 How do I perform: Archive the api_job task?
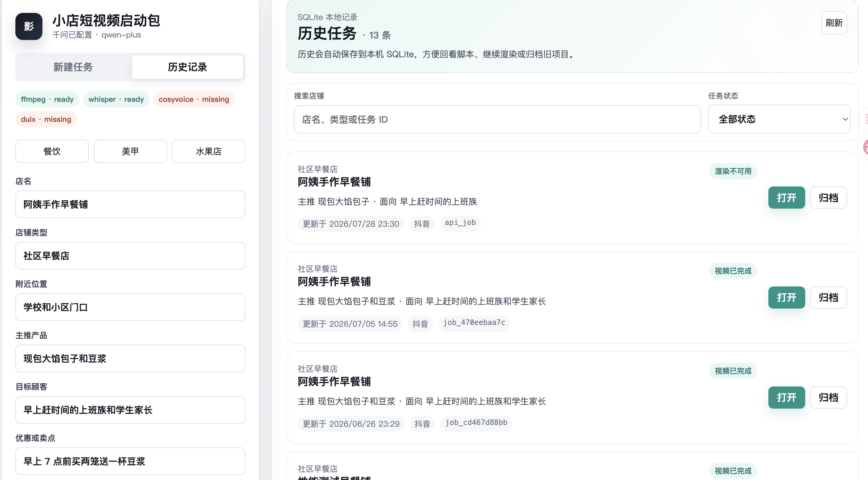[x=828, y=198]
